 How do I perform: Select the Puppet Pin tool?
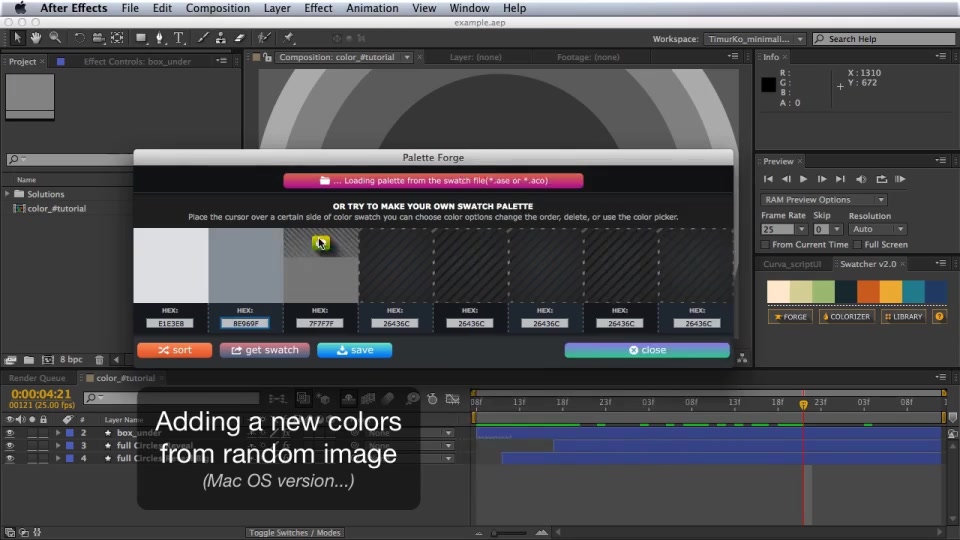(288, 38)
